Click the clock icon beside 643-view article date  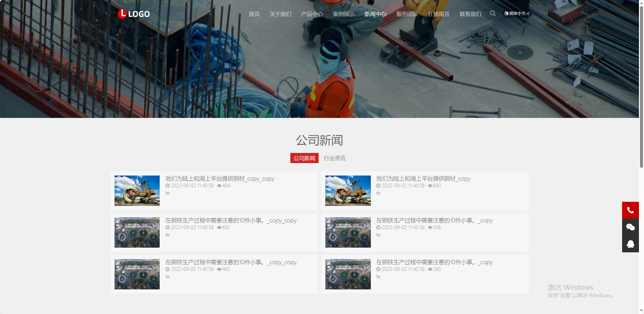pos(378,186)
